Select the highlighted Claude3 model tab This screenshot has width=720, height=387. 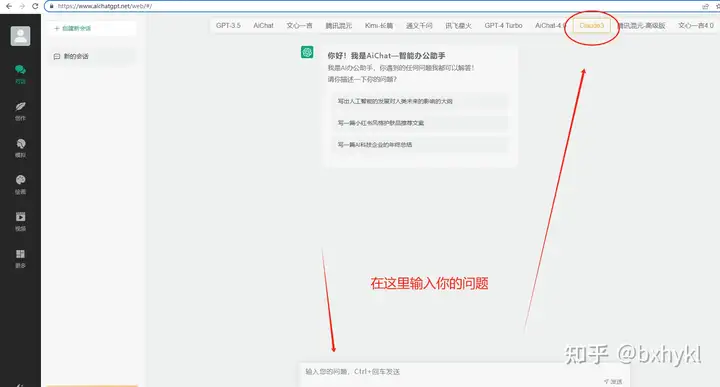591,26
